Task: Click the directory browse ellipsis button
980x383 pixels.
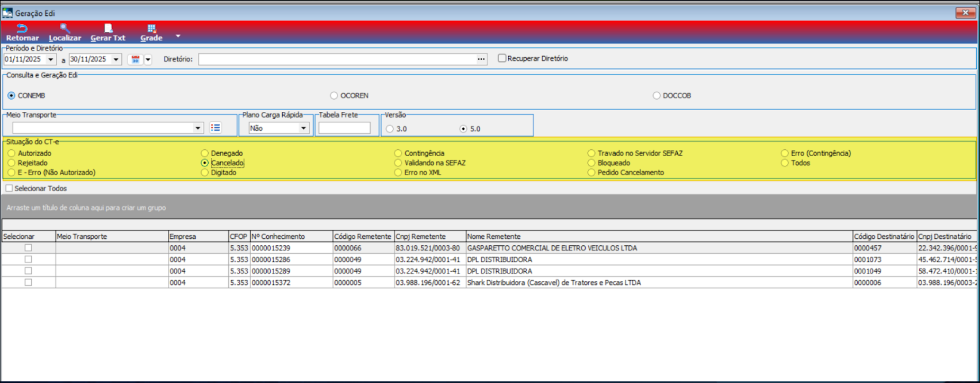Action: point(481,59)
